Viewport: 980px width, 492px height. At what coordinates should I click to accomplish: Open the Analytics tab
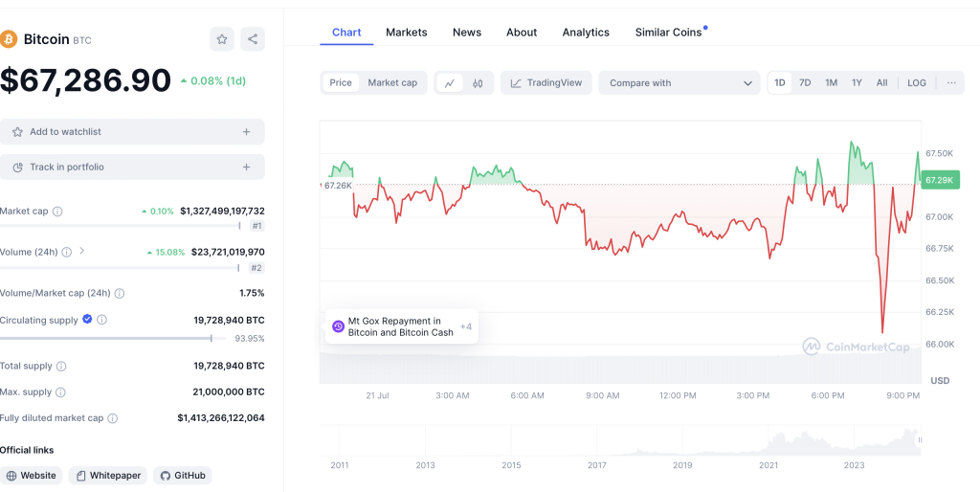click(x=586, y=33)
